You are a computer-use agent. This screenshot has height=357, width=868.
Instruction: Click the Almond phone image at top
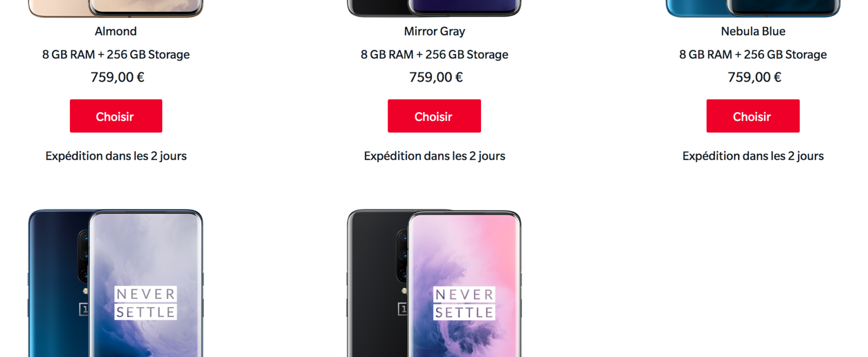click(x=116, y=9)
